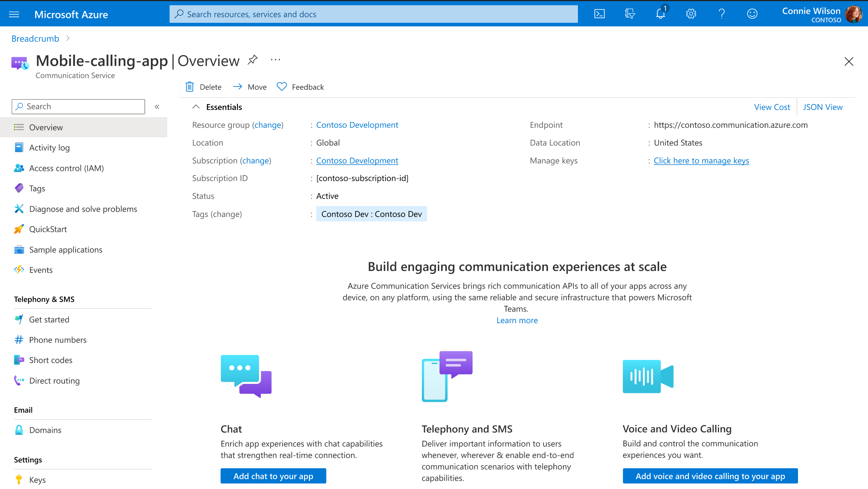Open the Cloud Shell icon
868x489 pixels.
[x=599, y=14]
